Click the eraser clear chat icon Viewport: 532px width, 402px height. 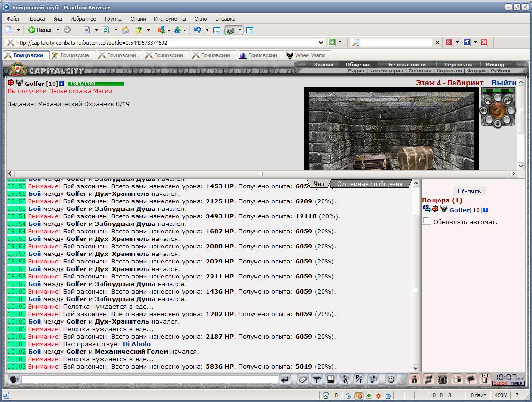pos(303,379)
